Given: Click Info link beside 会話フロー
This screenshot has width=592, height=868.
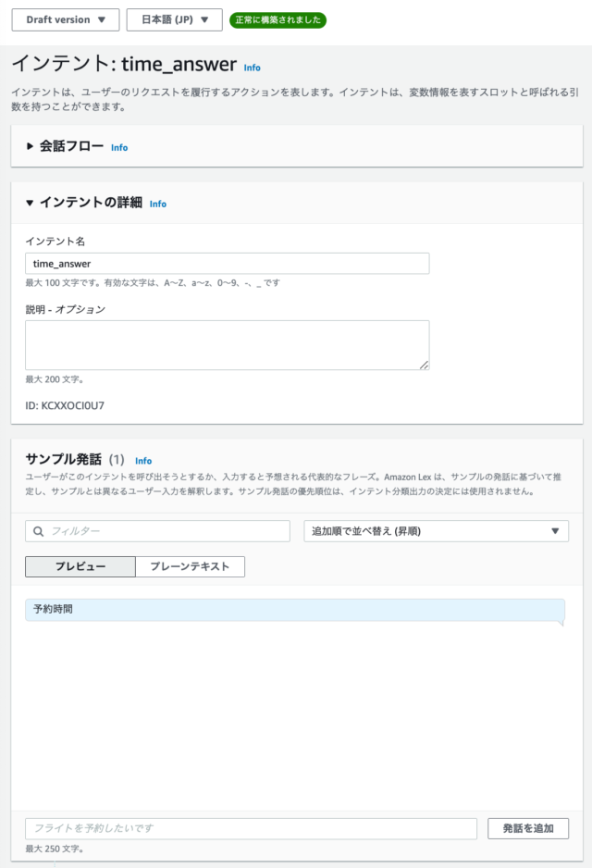Looking at the screenshot, I should click(x=119, y=148).
